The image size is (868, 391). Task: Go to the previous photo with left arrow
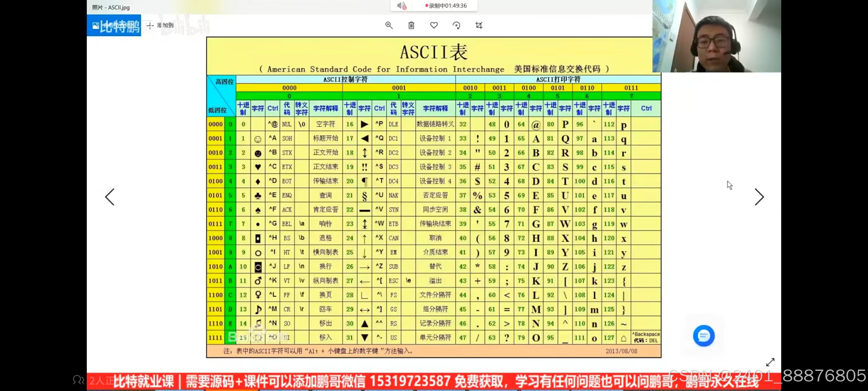[x=110, y=197]
